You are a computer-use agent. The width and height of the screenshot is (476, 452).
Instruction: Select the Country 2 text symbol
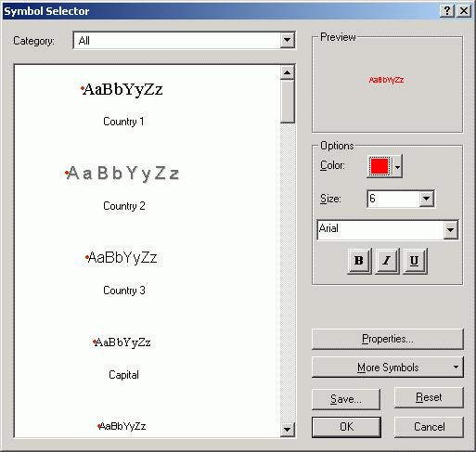coord(123,187)
